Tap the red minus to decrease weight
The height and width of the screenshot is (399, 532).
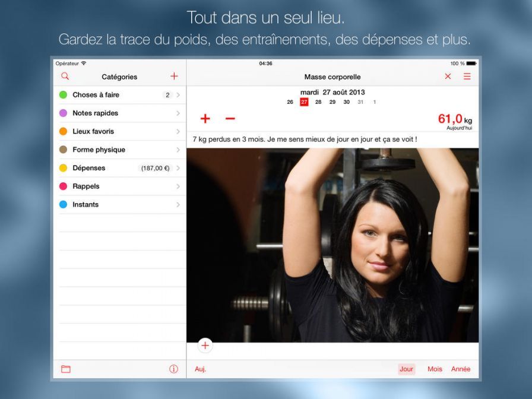click(x=230, y=119)
